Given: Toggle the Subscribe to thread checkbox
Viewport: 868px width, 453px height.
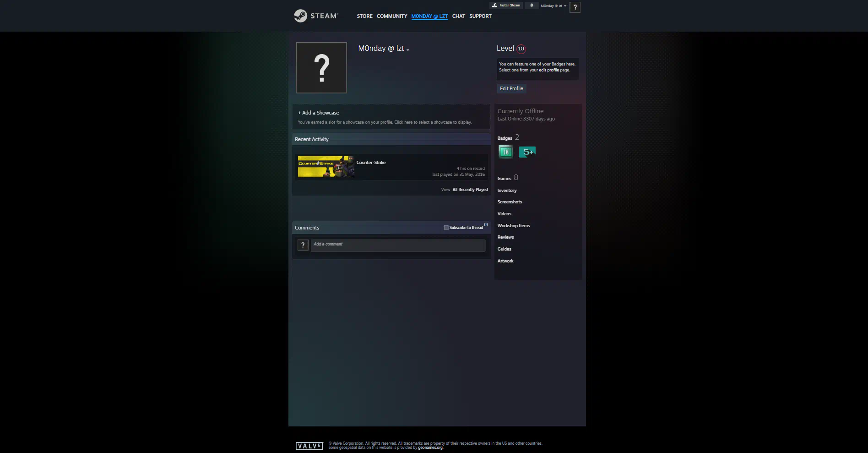Looking at the screenshot, I should click(x=446, y=228).
